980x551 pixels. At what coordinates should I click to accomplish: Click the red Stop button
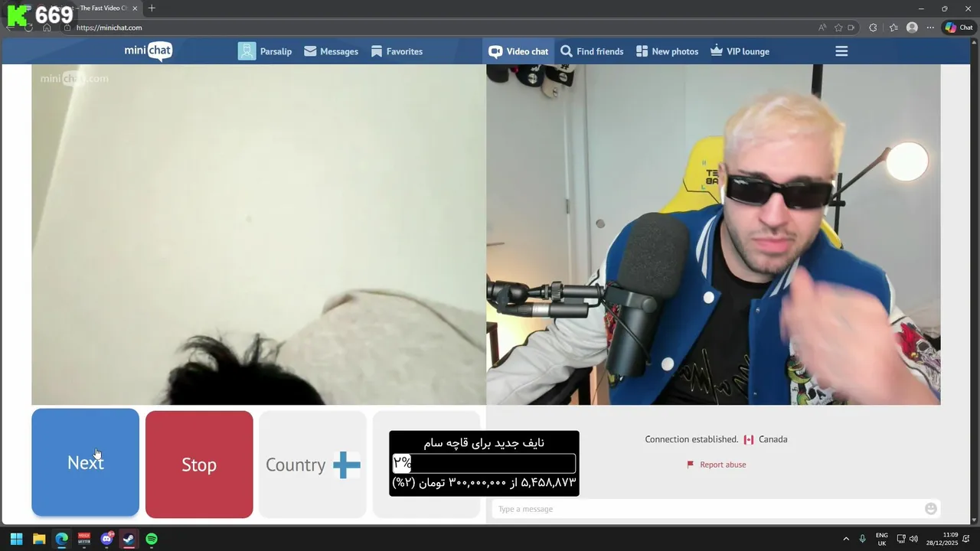click(199, 465)
